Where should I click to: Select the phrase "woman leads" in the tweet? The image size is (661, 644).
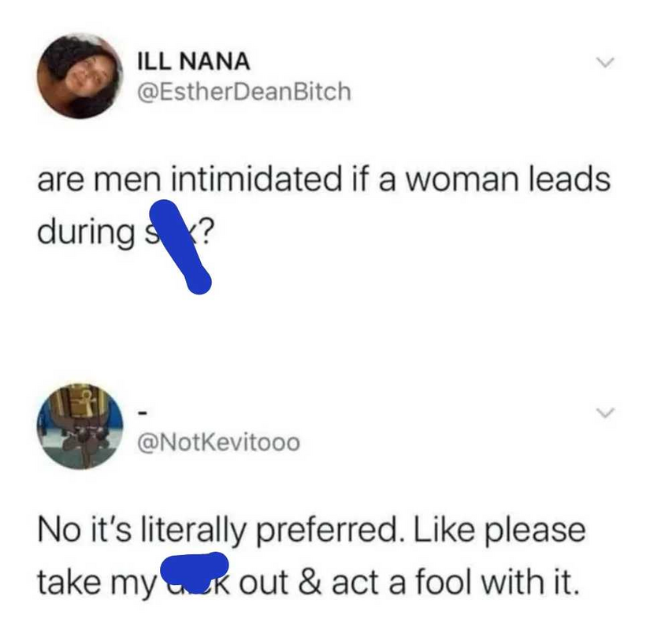507,180
